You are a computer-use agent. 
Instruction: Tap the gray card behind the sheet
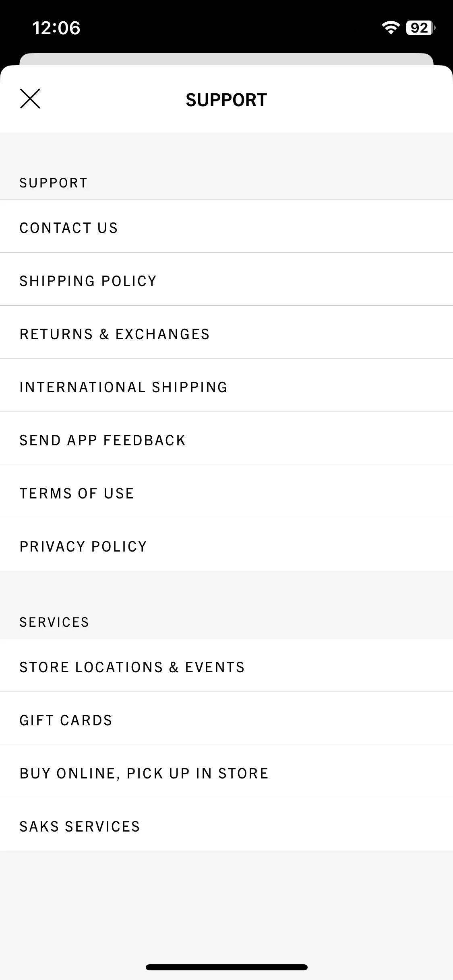(x=226, y=59)
